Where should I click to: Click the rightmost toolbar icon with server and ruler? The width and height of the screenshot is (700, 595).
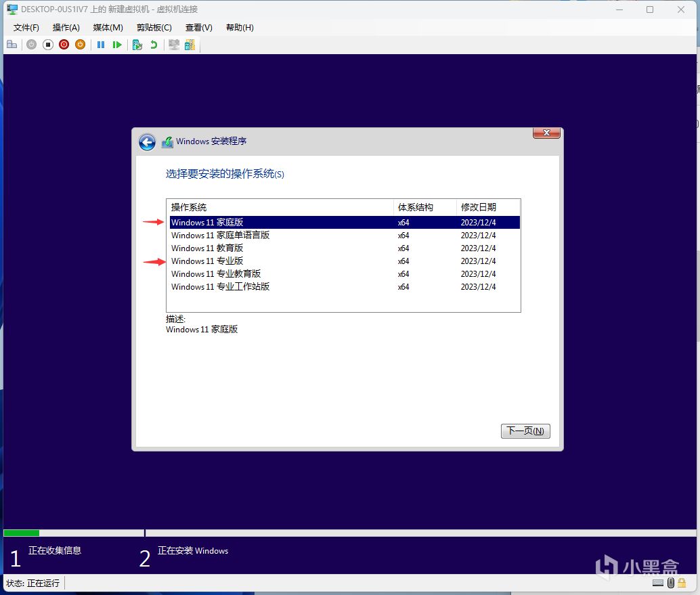190,45
